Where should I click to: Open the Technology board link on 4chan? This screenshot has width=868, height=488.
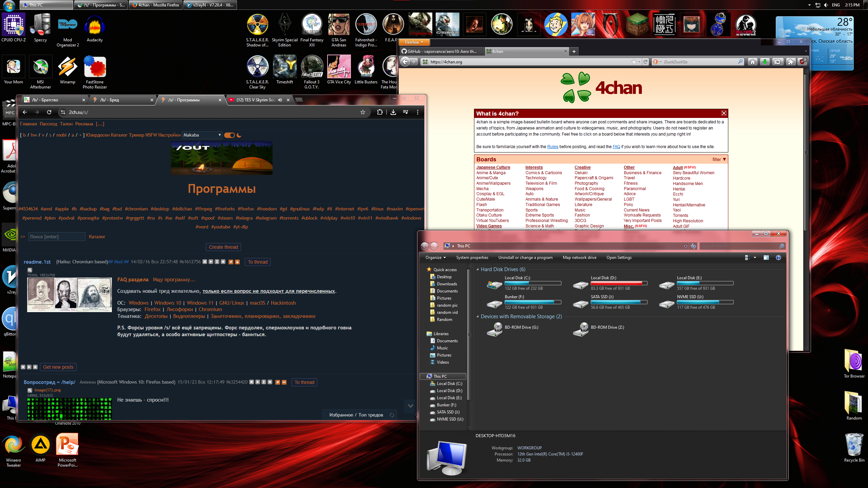pyautogui.click(x=536, y=178)
